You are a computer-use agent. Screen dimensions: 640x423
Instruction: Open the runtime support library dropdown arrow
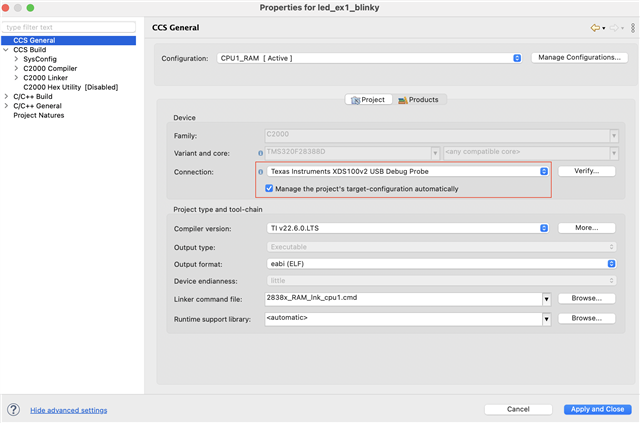pyautogui.click(x=547, y=319)
